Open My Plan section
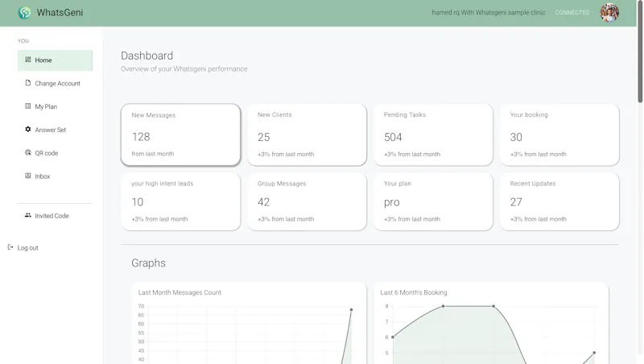The image size is (644, 364). click(55, 106)
